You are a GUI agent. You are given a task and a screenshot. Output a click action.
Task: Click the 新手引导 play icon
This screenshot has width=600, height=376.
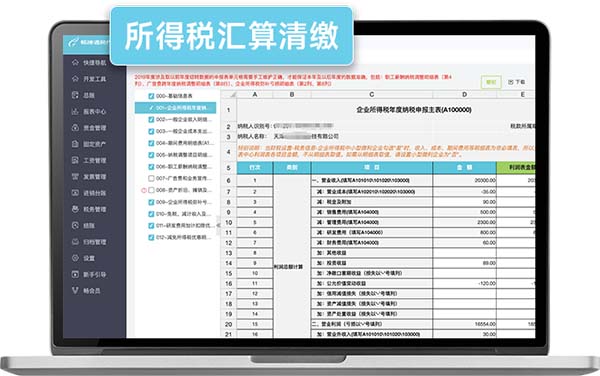tap(75, 274)
